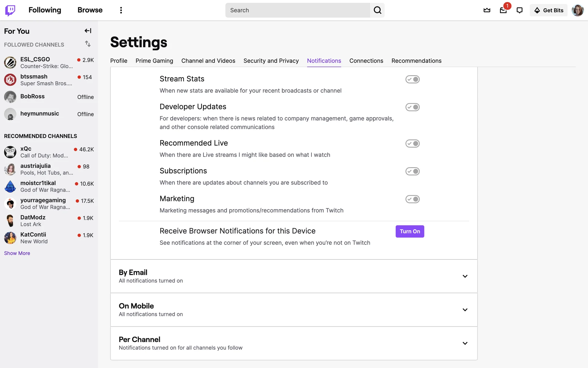Click the search magnifier icon
Image resolution: width=588 pixels, height=368 pixels.
click(377, 10)
